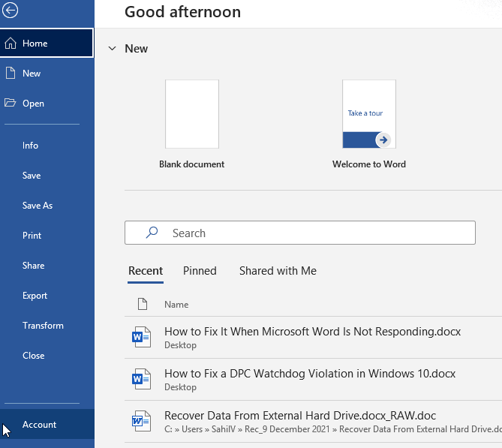Open the Export page

point(47,295)
